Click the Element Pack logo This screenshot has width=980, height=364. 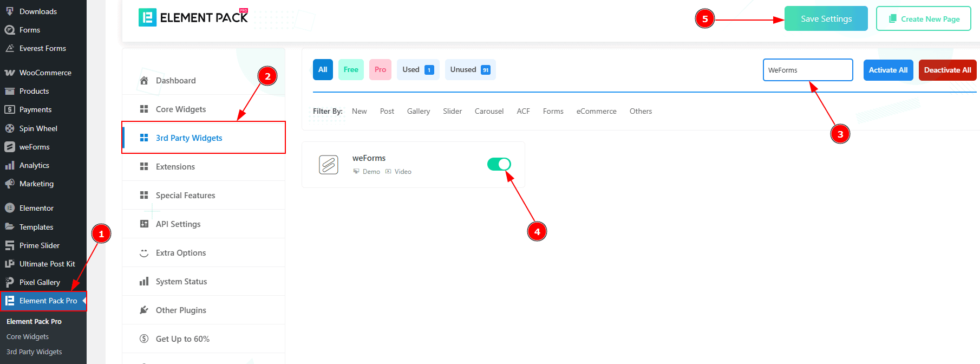(193, 17)
